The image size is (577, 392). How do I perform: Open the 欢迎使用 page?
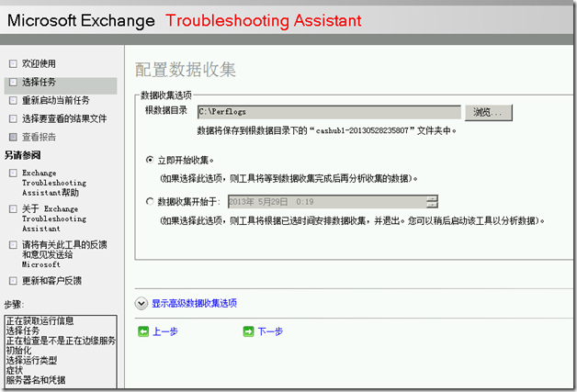click(x=39, y=63)
